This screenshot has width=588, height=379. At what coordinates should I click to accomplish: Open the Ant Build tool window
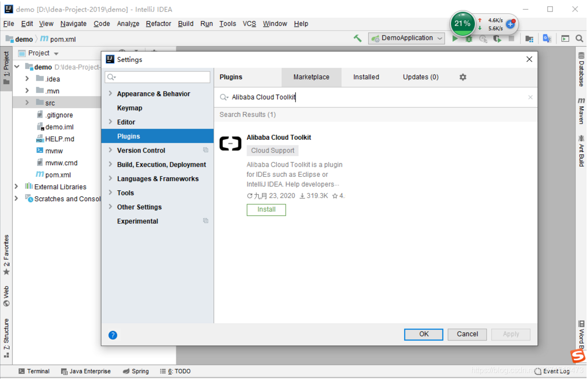click(581, 151)
